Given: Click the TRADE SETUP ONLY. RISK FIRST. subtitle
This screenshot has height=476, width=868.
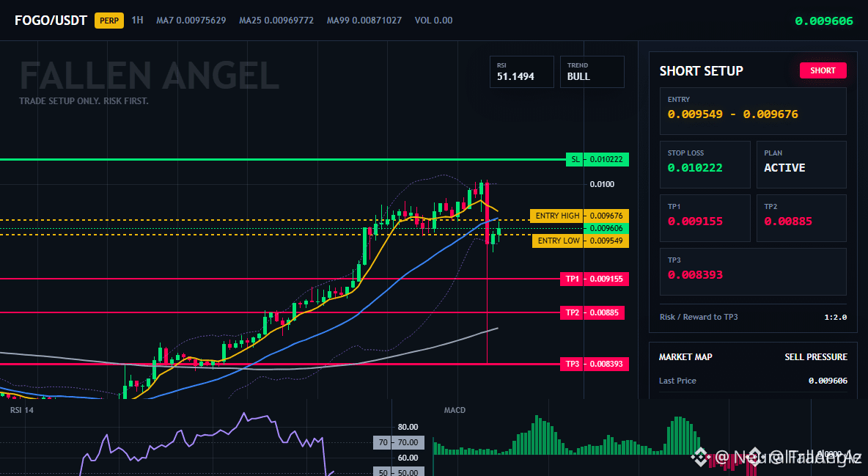Looking at the screenshot, I should [84, 101].
